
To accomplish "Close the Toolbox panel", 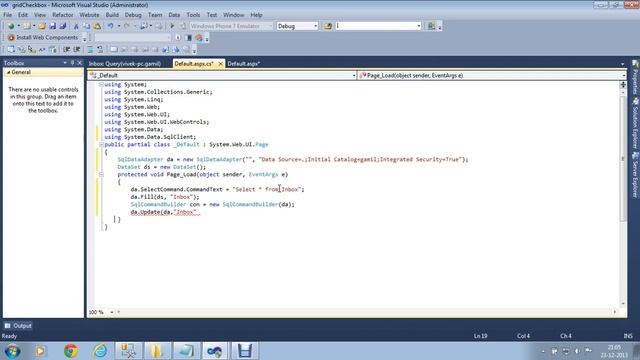I will (80, 63).
